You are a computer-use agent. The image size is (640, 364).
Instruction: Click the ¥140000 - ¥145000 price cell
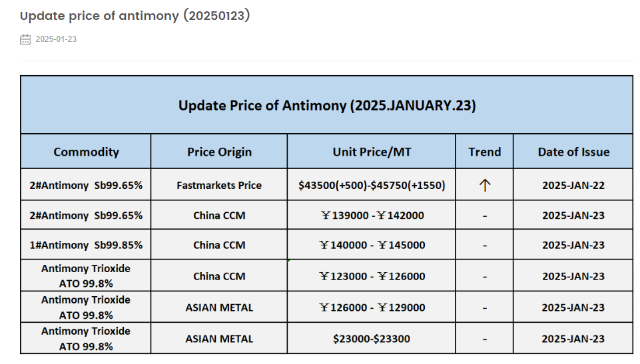tap(372, 245)
